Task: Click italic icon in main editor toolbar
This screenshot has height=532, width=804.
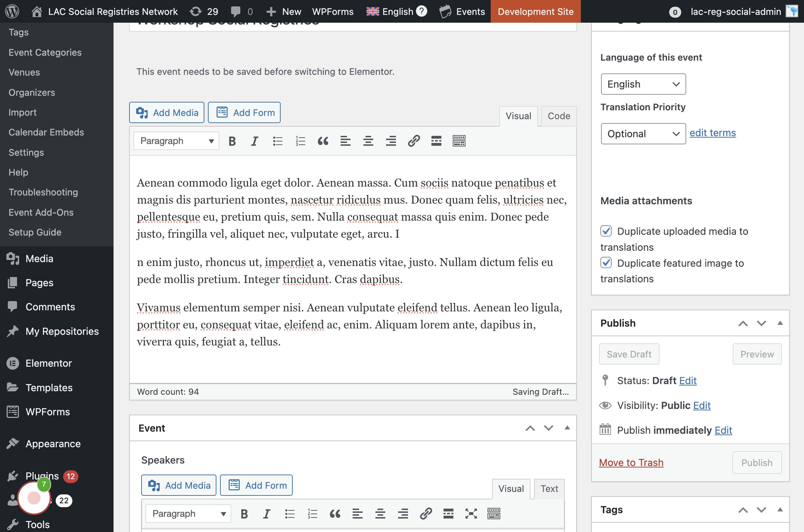Action: click(x=254, y=141)
